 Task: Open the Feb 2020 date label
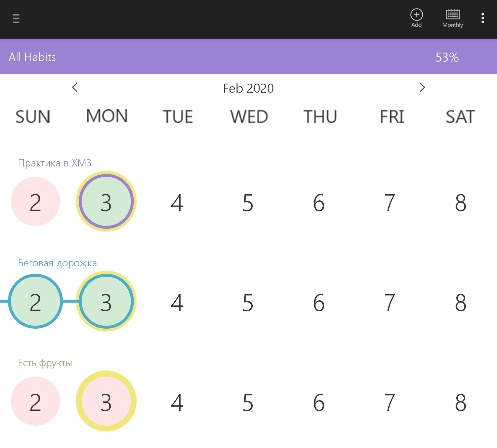248,88
